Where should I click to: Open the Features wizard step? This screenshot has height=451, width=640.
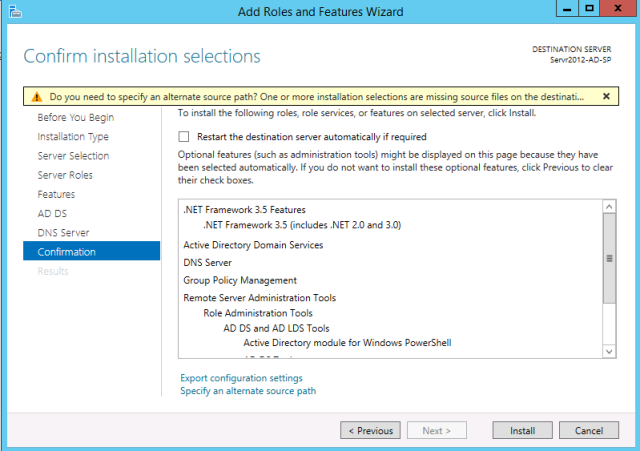(x=56, y=194)
